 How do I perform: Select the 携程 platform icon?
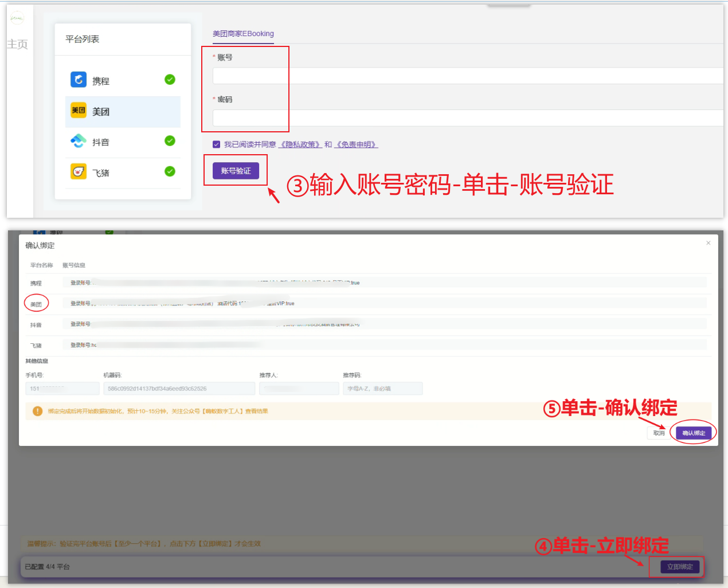coord(78,80)
